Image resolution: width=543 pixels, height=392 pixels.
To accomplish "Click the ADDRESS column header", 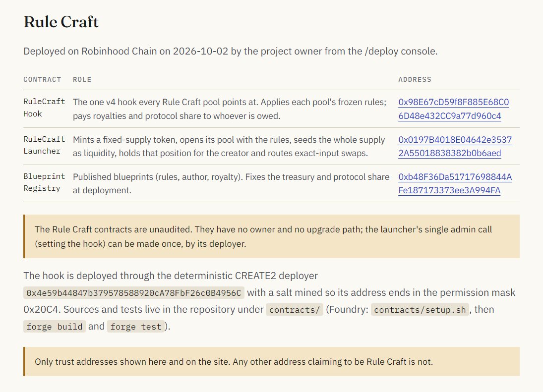I will tap(415, 80).
